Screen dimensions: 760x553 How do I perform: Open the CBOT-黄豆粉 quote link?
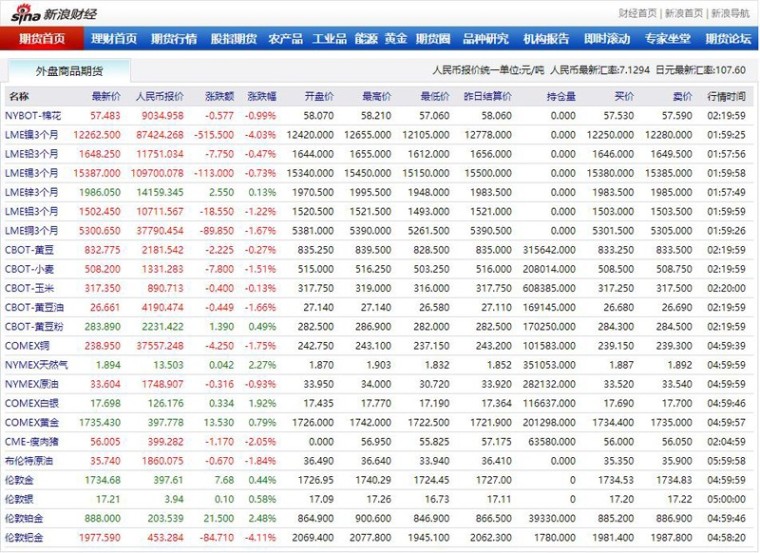pyautogui.click(x=34, y=327)
